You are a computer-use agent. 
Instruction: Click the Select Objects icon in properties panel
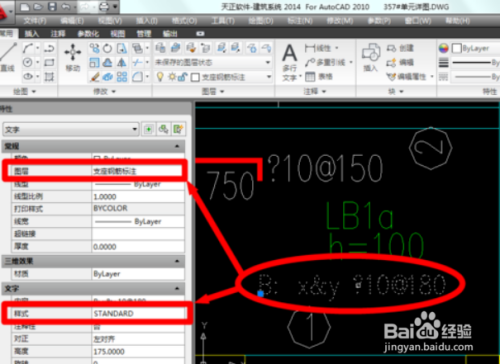[x=163, y=129]
